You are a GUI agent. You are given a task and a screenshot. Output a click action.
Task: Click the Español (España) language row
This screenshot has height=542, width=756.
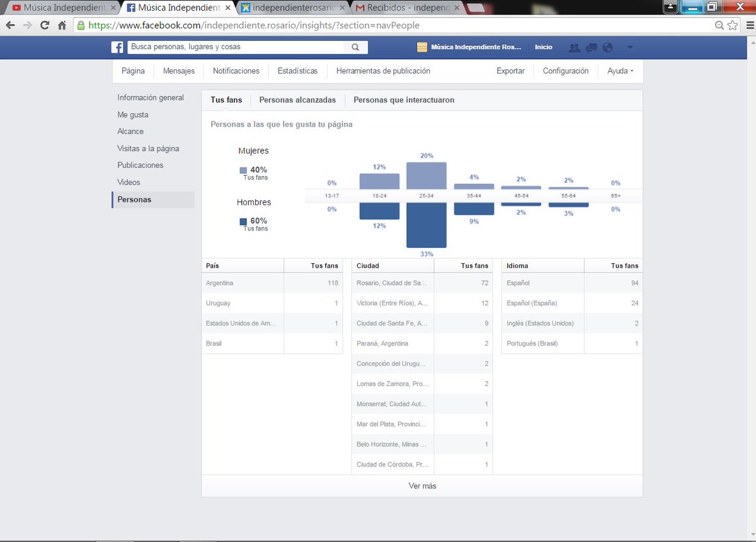(x=572, y=303)
